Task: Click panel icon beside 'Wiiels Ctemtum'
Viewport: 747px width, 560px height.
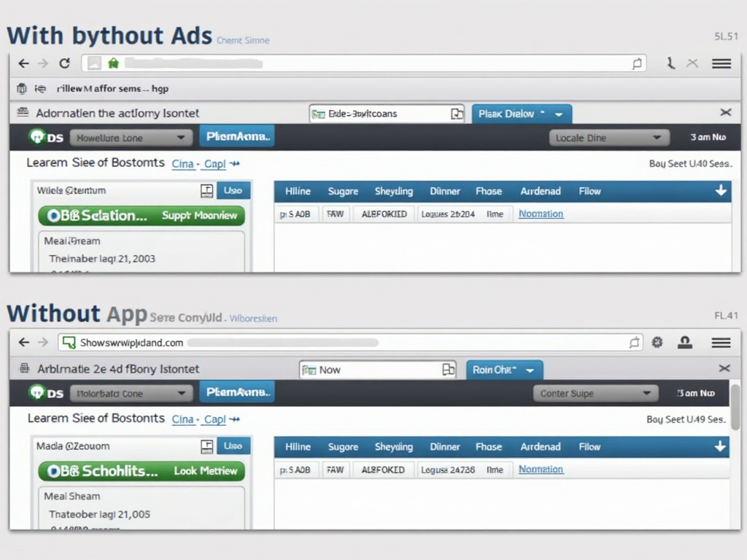Action: click(x=206, y=191)
